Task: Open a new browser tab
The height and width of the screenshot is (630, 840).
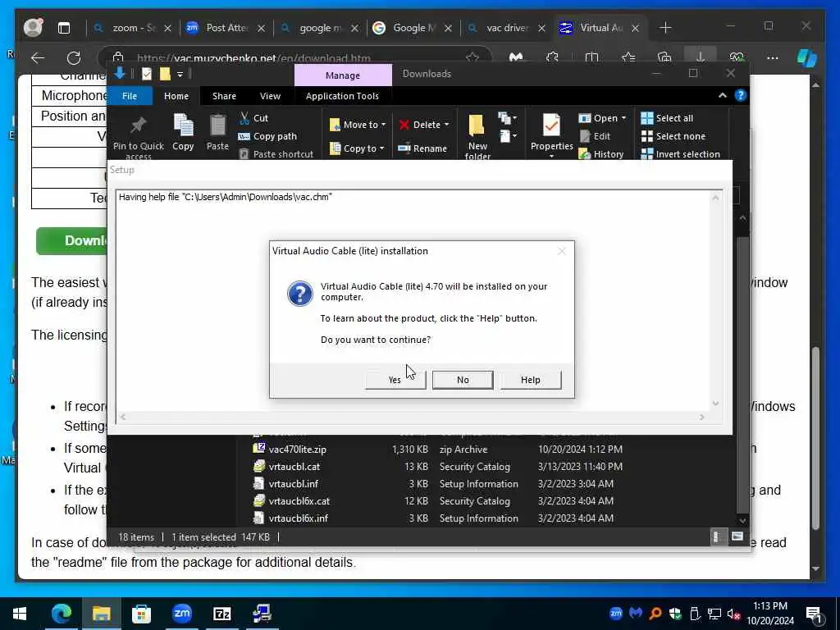Action: [665, 28]
